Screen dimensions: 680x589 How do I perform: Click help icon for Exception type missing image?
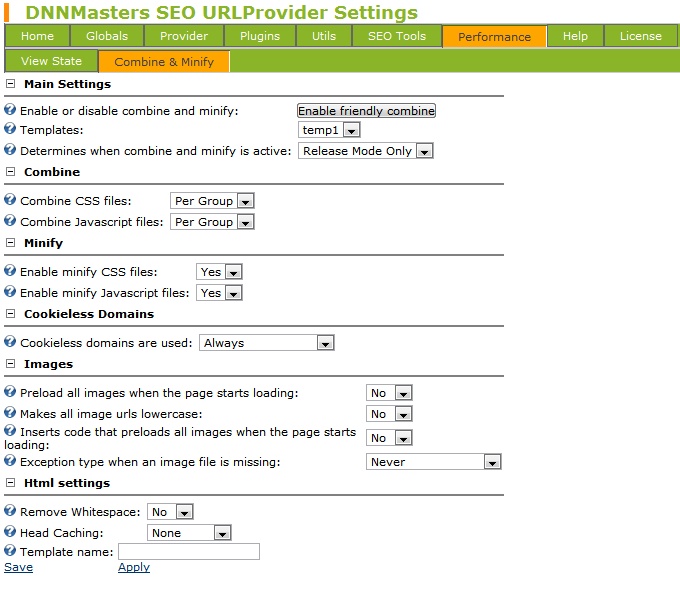point(10,461)
